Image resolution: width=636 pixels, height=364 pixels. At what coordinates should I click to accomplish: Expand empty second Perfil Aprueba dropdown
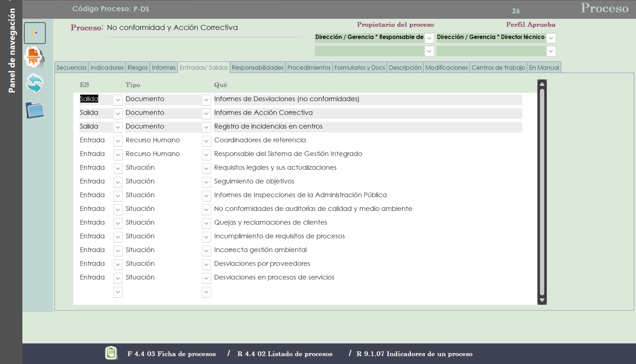[551, 51]
